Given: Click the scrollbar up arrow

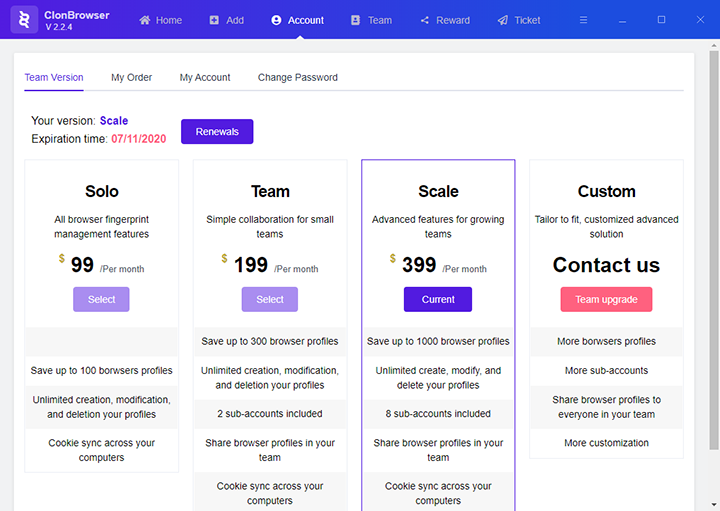Looking at the screenshot, I should click(x=714, y=45).
